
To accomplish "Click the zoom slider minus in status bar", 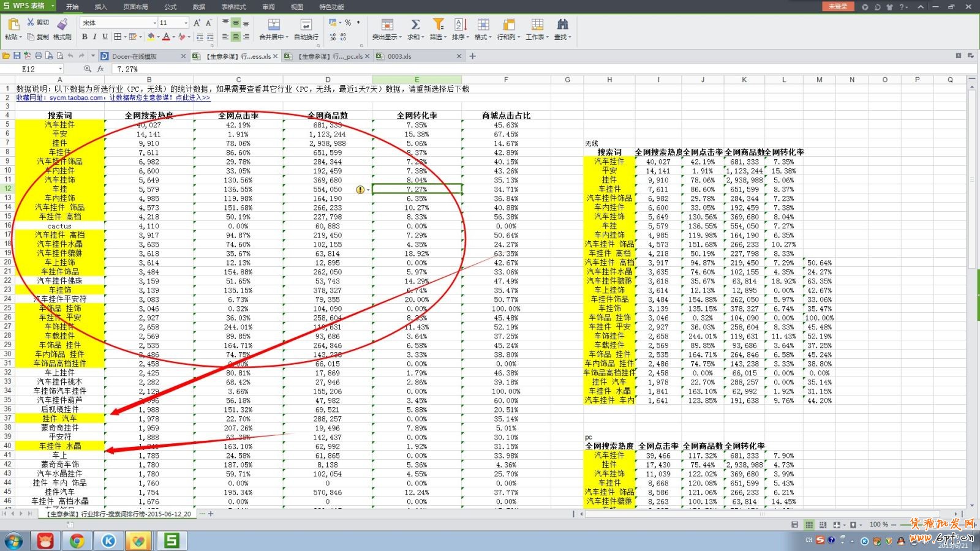I will click(x=894, y=525).
